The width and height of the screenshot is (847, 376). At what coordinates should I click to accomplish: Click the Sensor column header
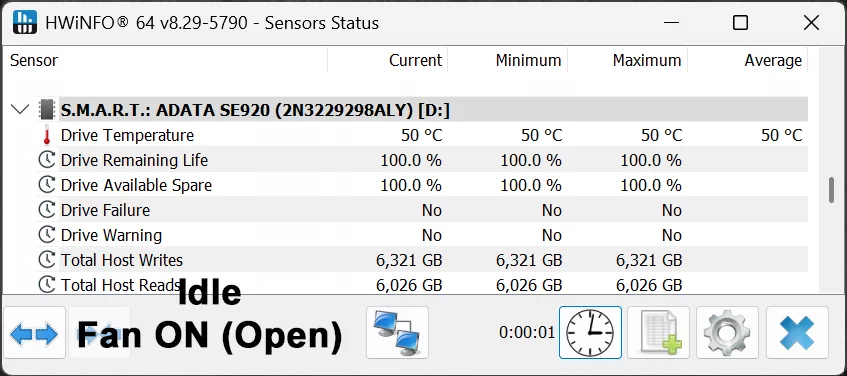click(33, 60)
